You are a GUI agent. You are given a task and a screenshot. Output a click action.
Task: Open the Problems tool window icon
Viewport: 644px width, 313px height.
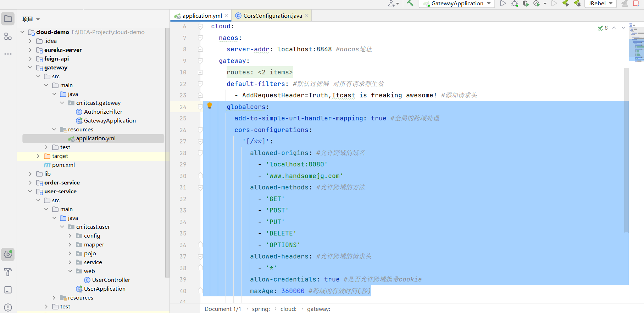point(8,307)
